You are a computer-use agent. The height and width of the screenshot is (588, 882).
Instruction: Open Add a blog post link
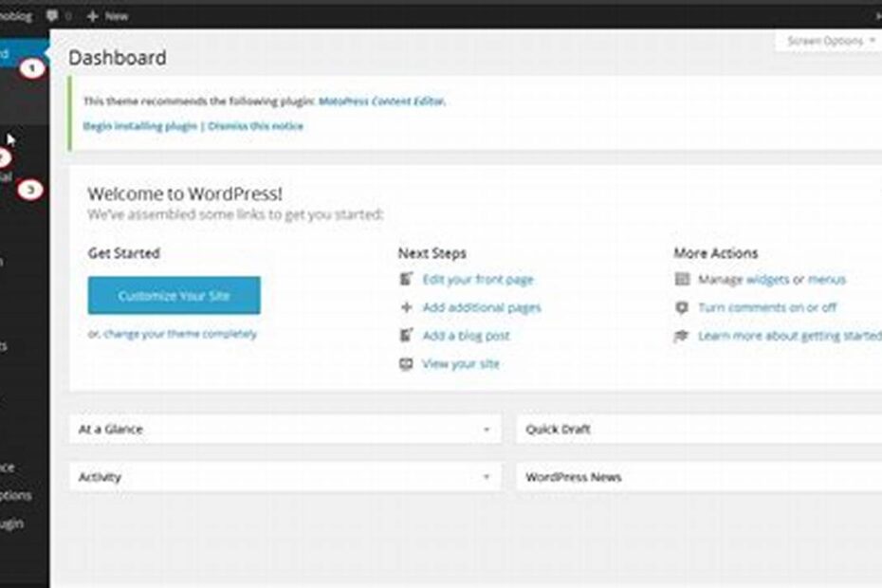(x=466, y=336)
